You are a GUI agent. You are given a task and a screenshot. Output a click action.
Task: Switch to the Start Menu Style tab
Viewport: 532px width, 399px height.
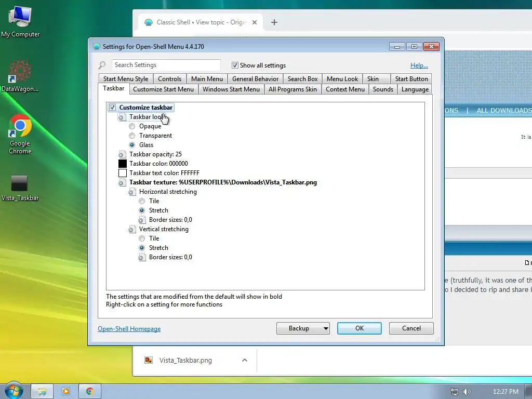[x=126, y=79]
